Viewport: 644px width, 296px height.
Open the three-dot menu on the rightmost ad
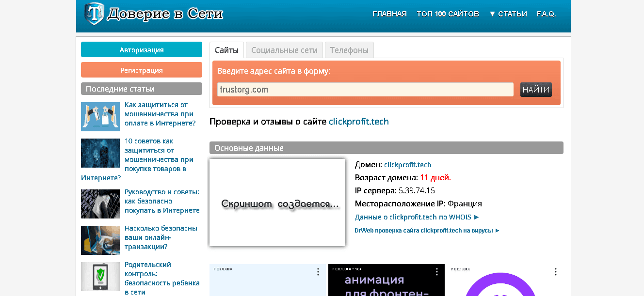555,272
